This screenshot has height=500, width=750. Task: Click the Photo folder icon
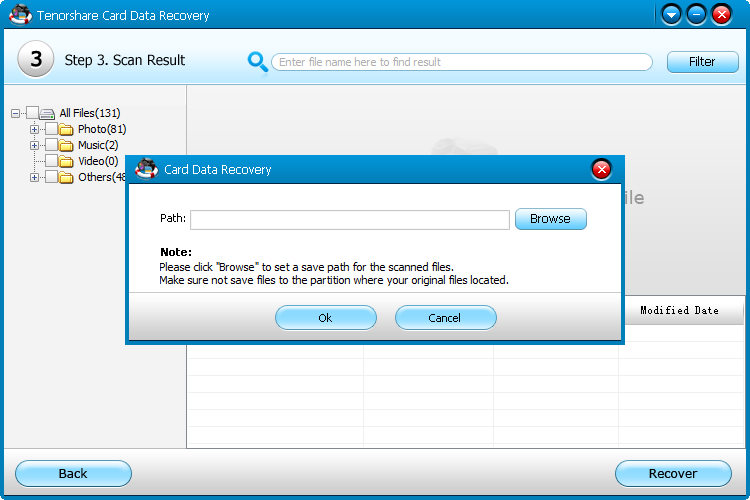pos(66,129)
